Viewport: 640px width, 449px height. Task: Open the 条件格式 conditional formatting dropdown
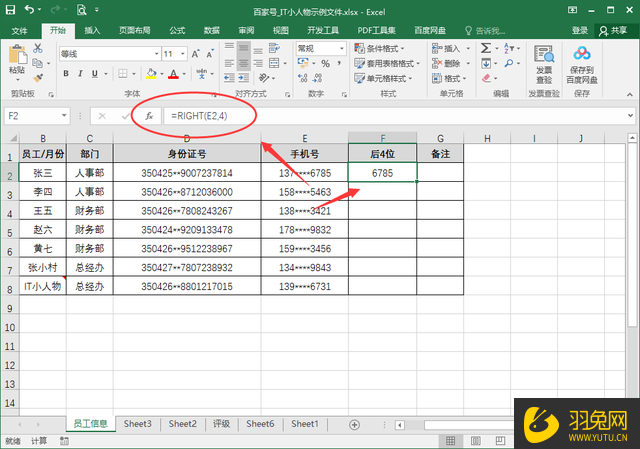point(379,49)
